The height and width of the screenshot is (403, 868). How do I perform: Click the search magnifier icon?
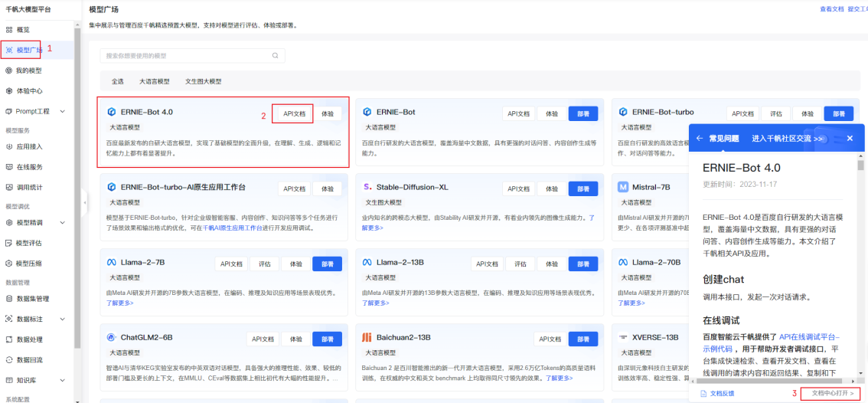tap(275, 55)
